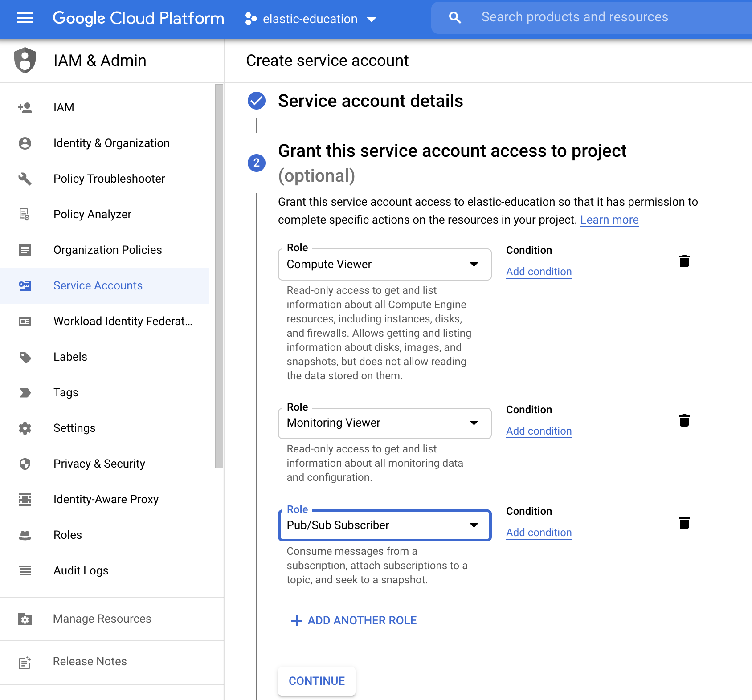Open the Monitoring Viewer role selector
This screenshot has width=752, height=700.
click(x=474, y=423)
